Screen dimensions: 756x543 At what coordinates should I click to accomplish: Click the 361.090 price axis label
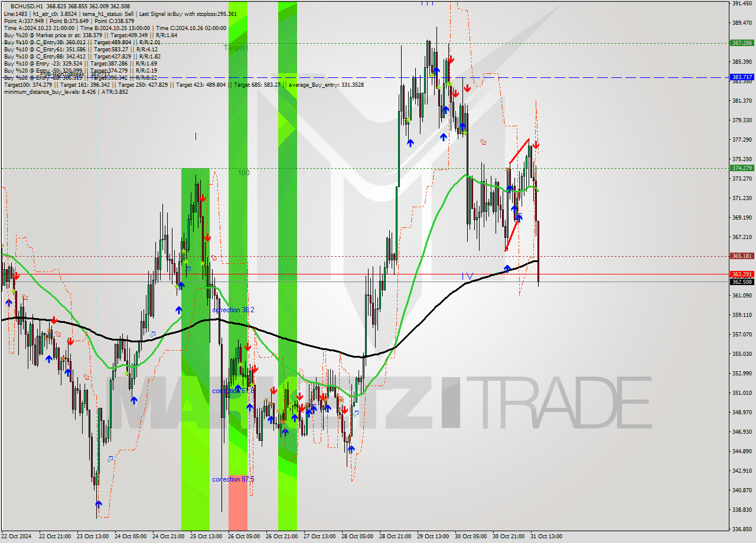(742, 296)
